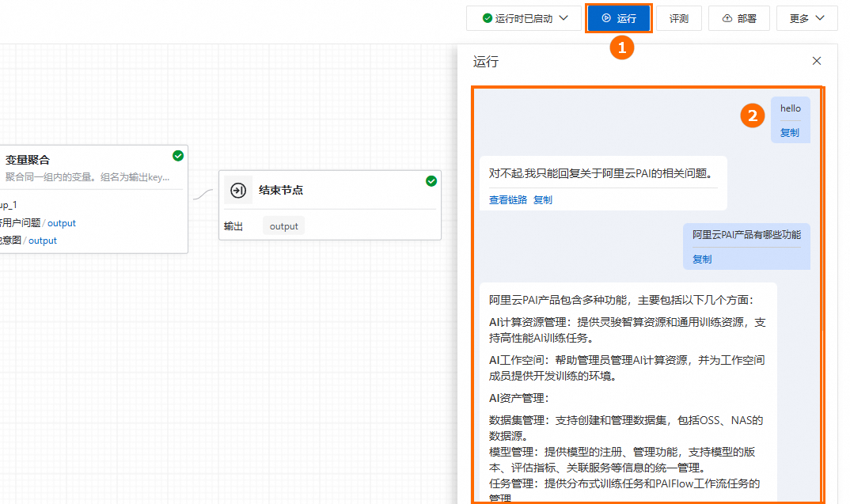
Task: Select the 结束节点 node title
Action: coord(281,190)
